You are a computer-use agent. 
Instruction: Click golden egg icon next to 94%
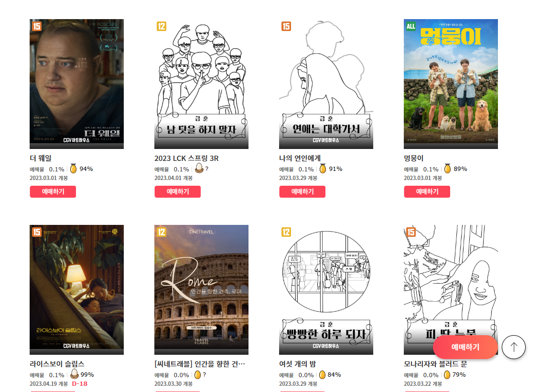coord(74,169)
